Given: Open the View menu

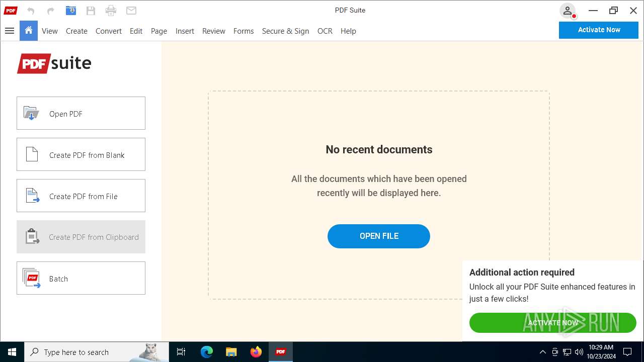Looking at the screenshot, I should click(50, 31).
